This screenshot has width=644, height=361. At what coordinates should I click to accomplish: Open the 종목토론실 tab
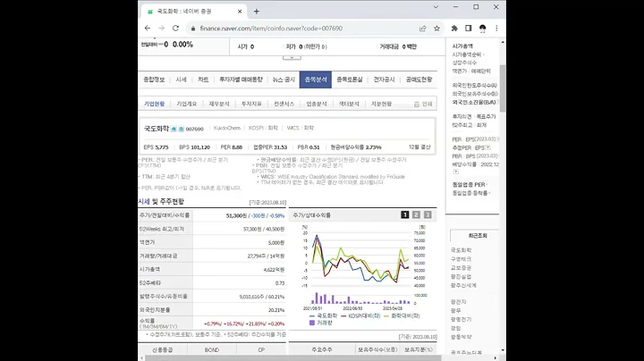click(x=350, y=80)
